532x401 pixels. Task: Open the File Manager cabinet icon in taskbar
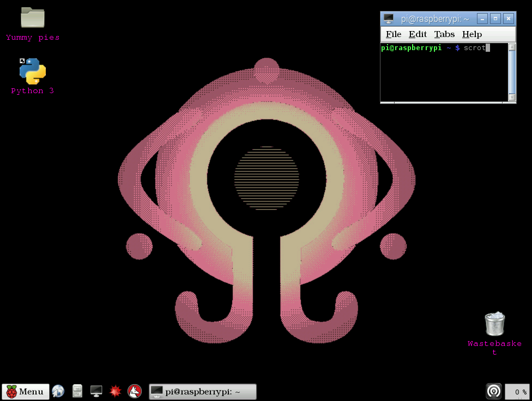click(x=77, y=391)
